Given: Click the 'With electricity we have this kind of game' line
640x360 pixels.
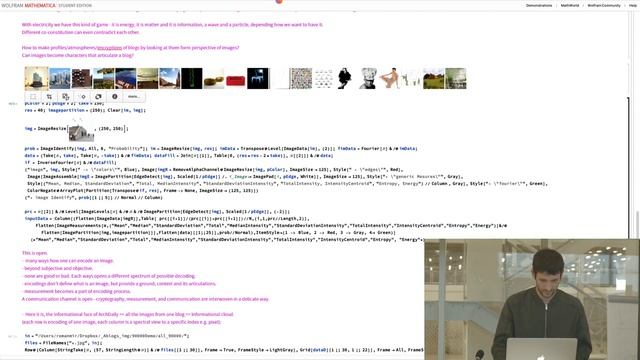Looking at the screenshot, I should point(172,24).
